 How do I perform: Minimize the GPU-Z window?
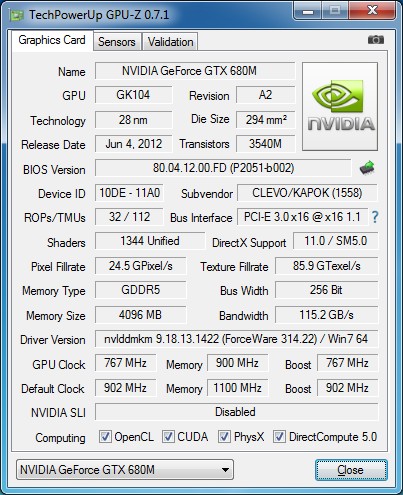click(308, 11)
